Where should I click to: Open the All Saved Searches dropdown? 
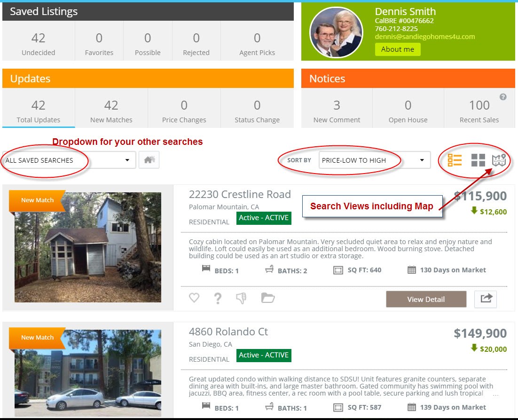(x=69, y=160)
